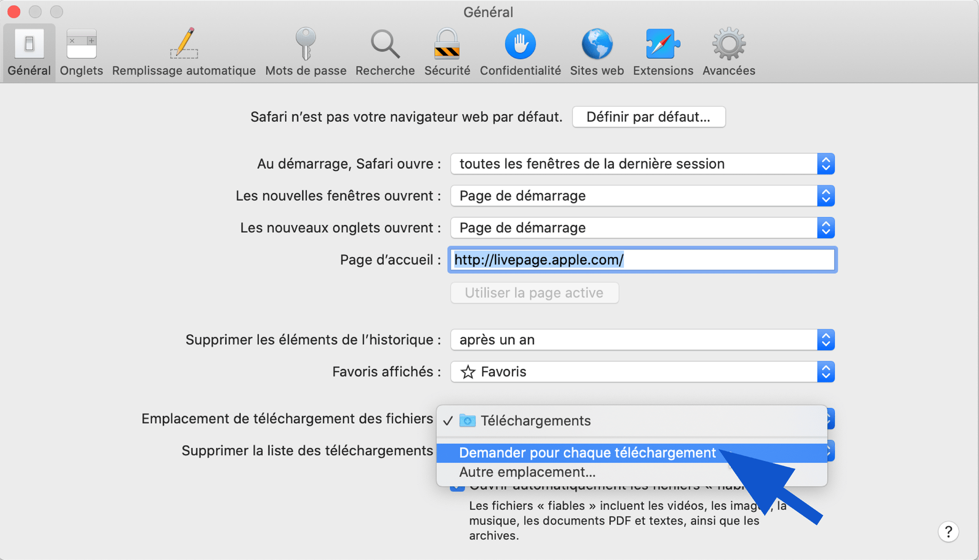Click the help question mark button
Image resolution: width=979 pixels, height=560 pixels.
click(948, 531)
